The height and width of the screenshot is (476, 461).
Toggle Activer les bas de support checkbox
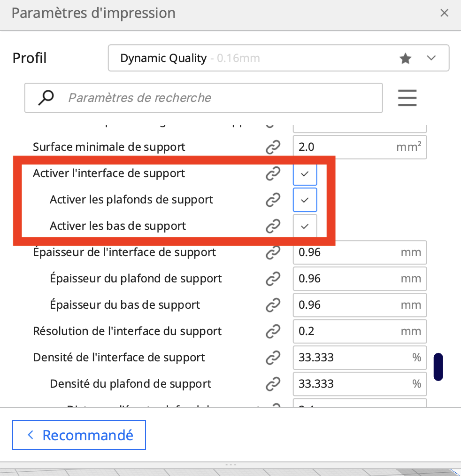305,226
